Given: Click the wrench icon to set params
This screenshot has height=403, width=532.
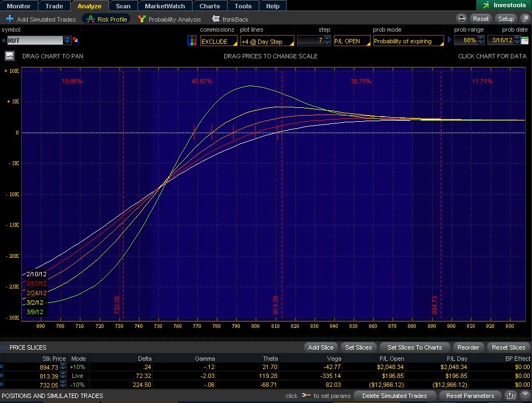Looking at the screenshot, I should [x=306, y=395].
